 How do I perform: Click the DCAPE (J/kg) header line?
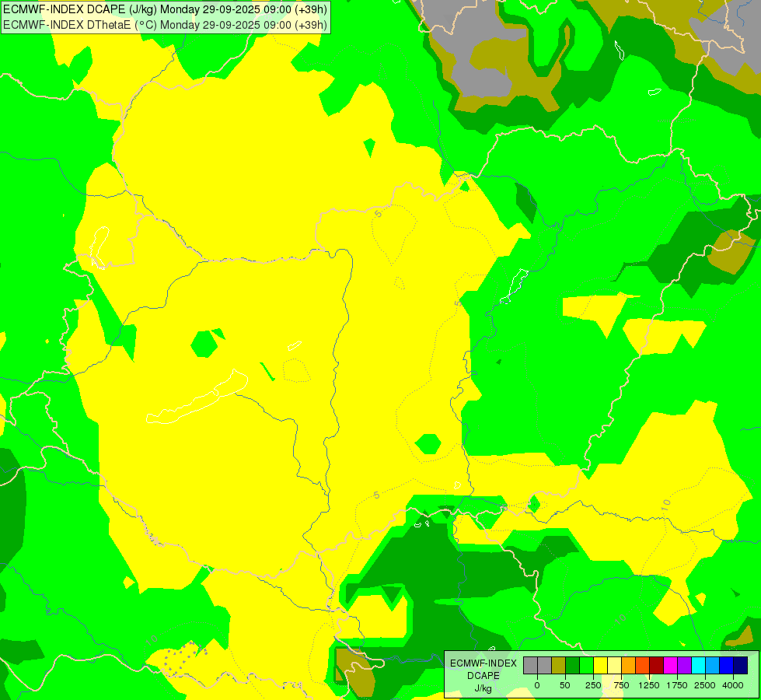(165, 9)
